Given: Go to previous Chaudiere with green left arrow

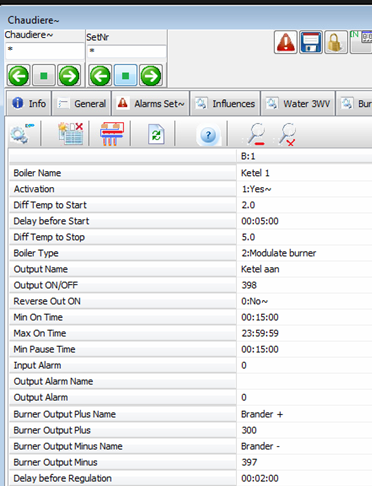Looking at the screenshot, I should [19, 76].
